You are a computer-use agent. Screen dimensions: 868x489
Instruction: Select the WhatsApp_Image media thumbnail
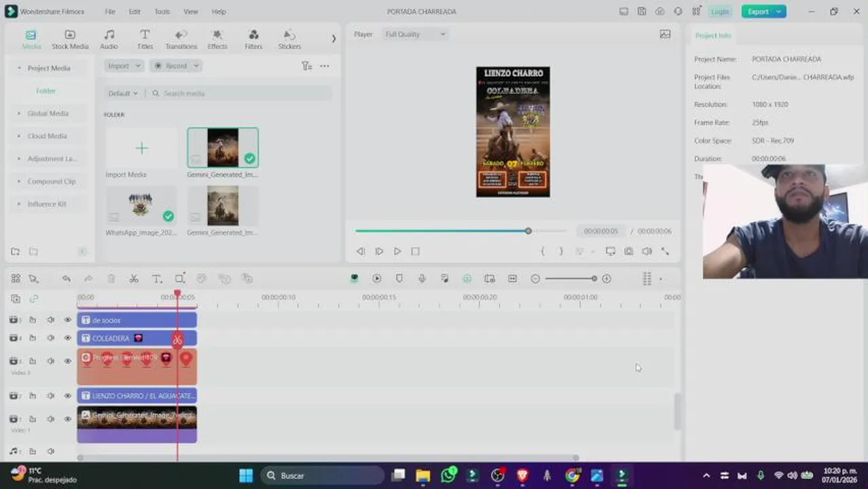[141, 205]
